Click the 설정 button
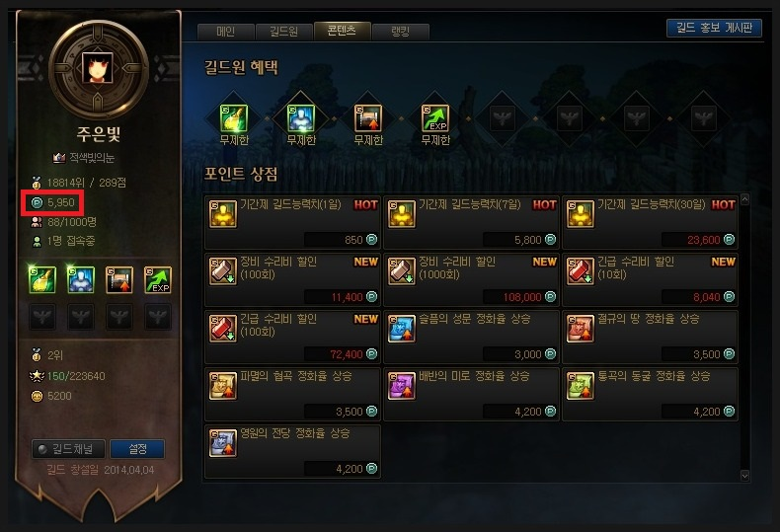 tap(137, 449)
